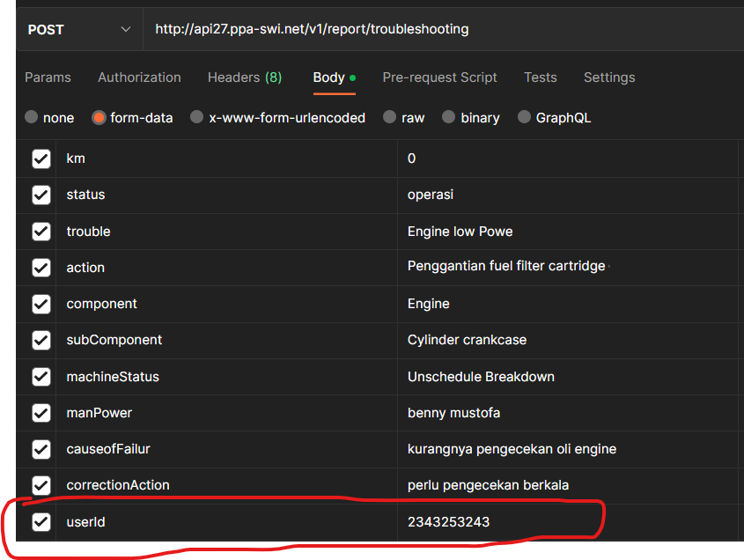Uncheck the manPower row checkbox

tap(41, 413)
